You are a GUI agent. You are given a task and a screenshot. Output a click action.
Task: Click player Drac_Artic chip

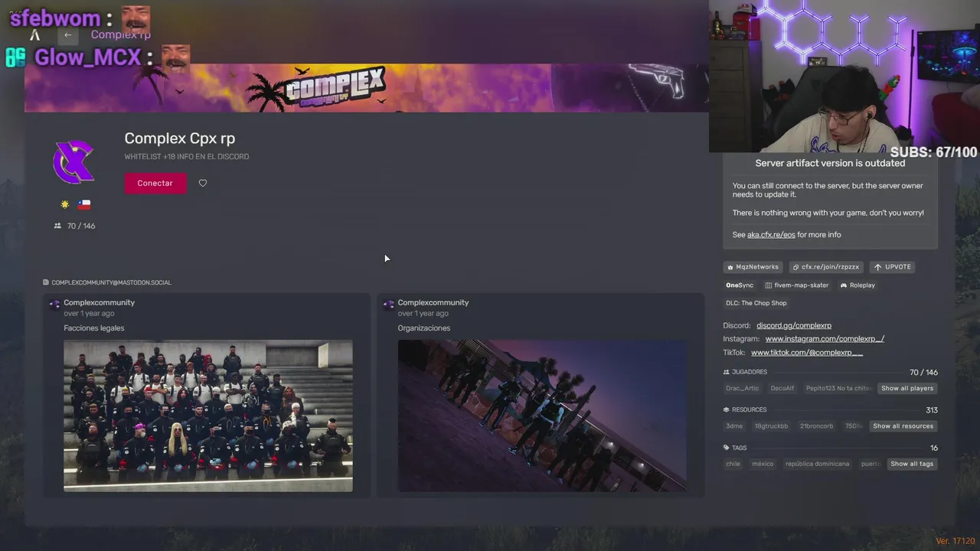pyautogui.click(x=742, y=389)
